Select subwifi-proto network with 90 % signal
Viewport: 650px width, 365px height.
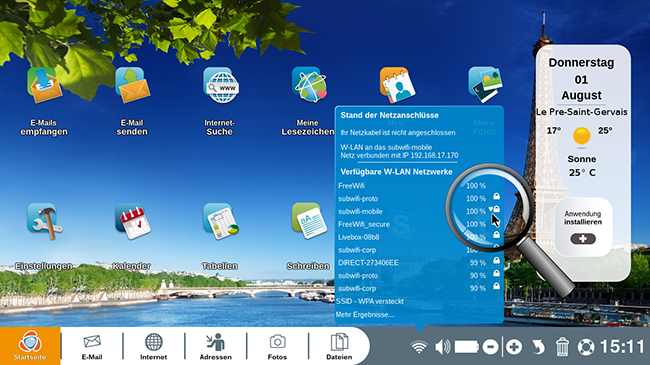[x=419, y=276]
